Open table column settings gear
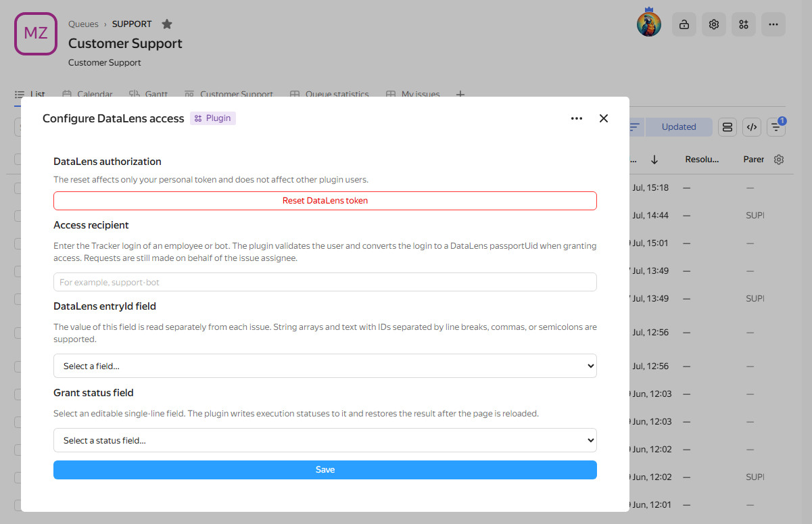The width and height of the screenshot is (812, 524). click(x=779, y=160)
